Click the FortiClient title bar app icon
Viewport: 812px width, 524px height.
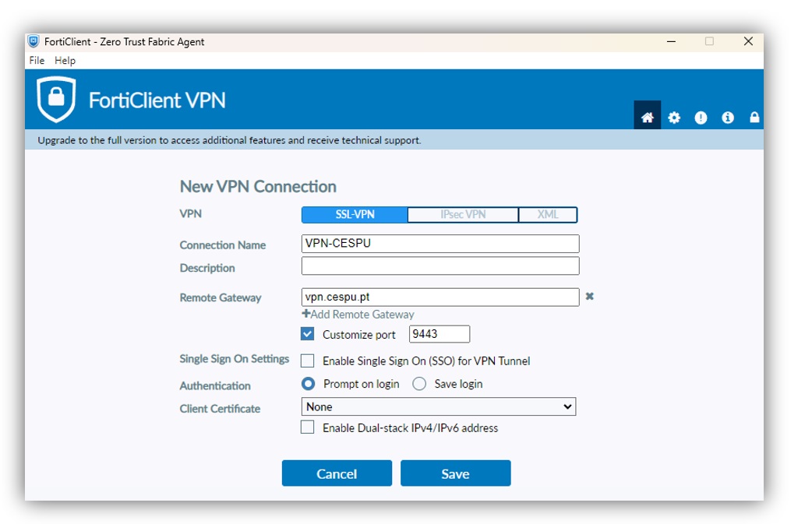(x=34, y=41)
